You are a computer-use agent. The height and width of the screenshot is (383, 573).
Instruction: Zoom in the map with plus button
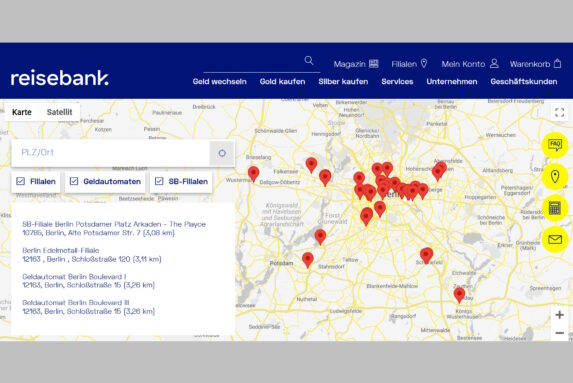[559, 315]
